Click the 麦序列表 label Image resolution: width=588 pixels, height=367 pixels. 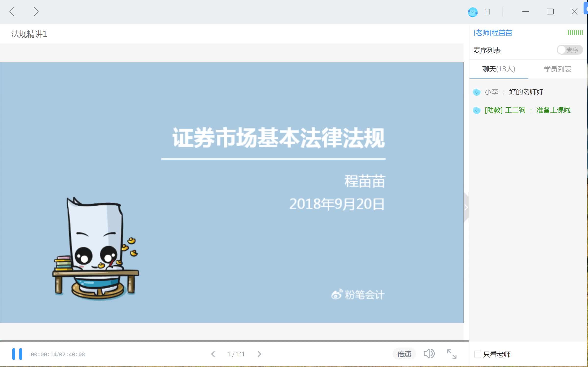487,50
